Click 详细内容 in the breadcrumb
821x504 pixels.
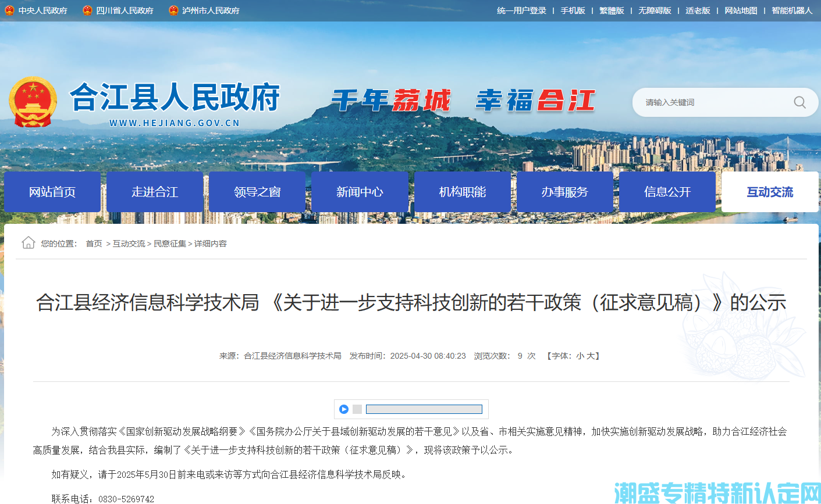tap(211, 244)
